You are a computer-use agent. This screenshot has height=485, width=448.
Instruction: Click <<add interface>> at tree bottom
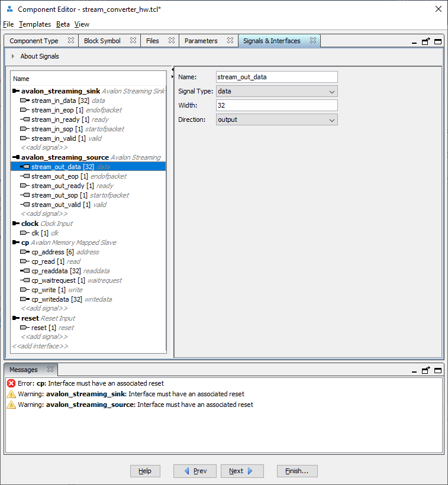coord(40,346)
